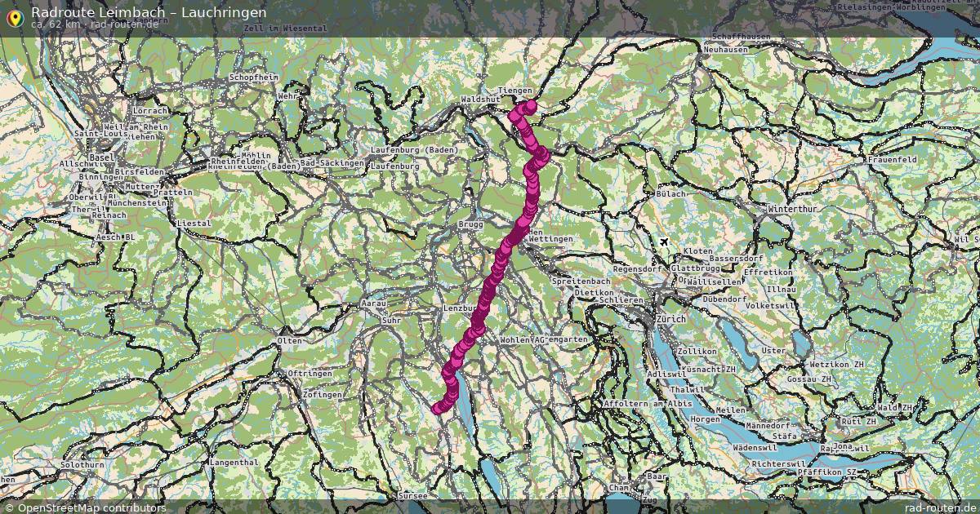Screen dimensions: 980x514
Task: Click the Waldshut town label
Action: [x=480, y=99]
